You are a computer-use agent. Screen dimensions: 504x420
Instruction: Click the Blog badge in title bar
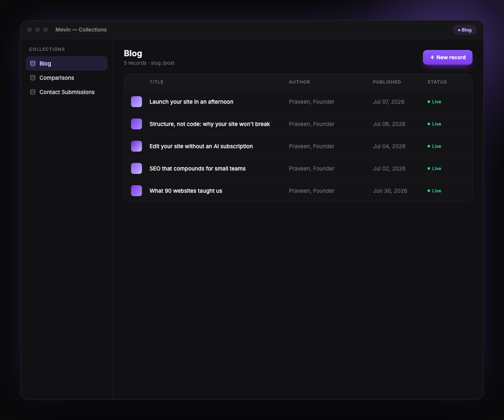465,30
